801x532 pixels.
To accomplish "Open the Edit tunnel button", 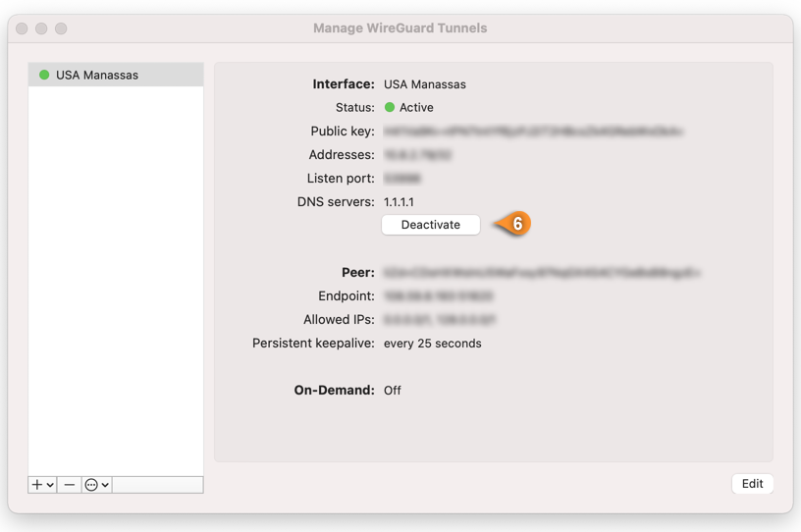I will 753,484.
